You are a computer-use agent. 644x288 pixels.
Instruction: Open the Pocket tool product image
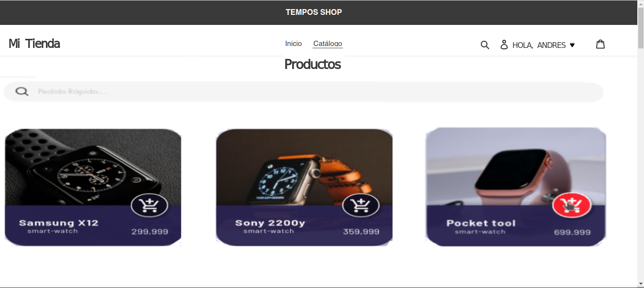pyautogui.click(x=516, y=167)
